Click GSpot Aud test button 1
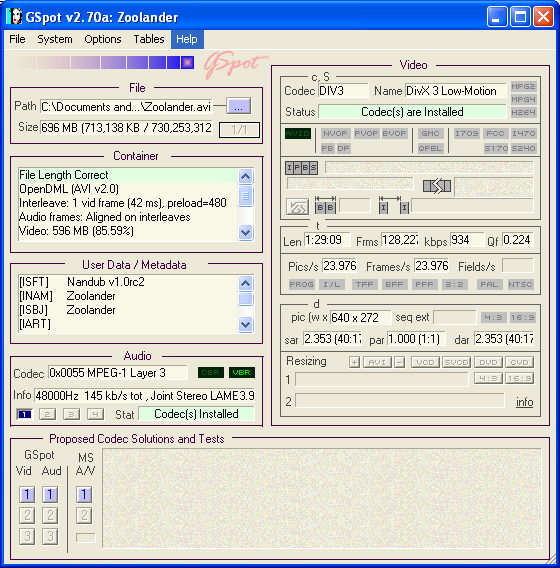560x568 pixels. [x=50, y=494]
